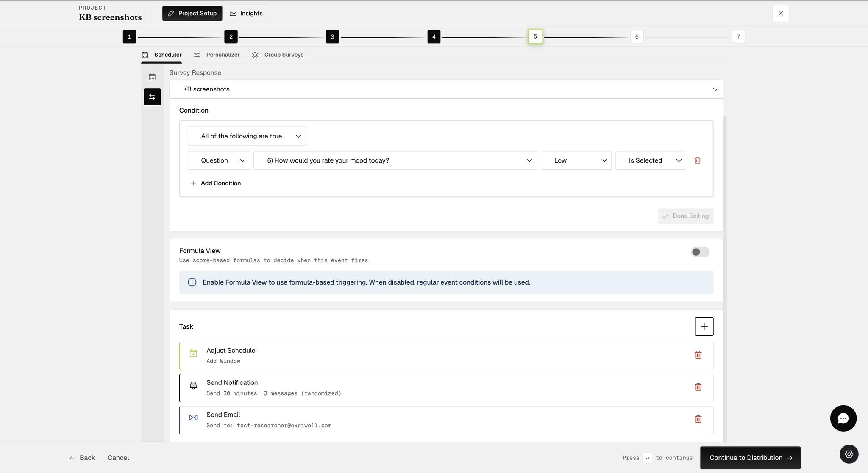Click the Adjust Schedule calendar icon
868x473 pixels.
tap(193, 353)
